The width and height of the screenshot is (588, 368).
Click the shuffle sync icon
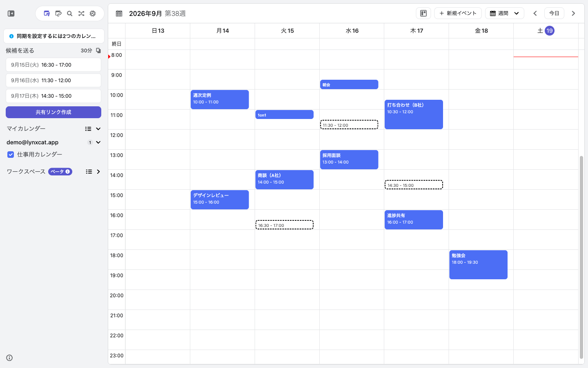click(81, 13)
